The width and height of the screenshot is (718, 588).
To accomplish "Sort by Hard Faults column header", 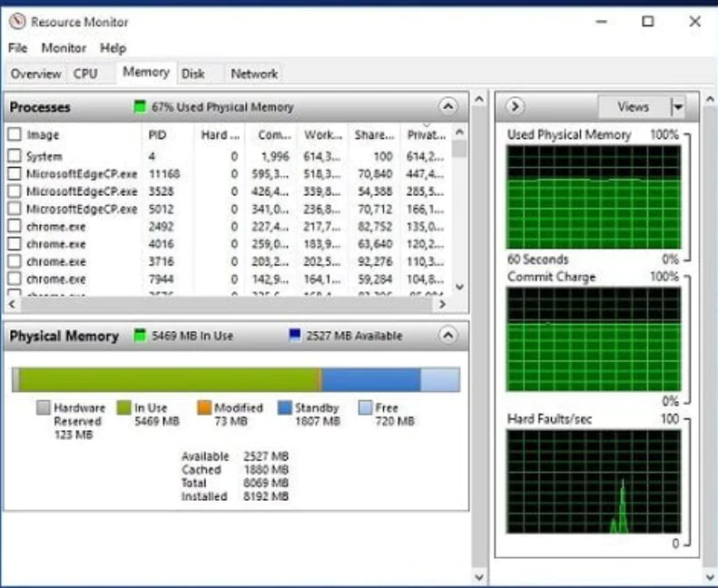I will click(220, 135).
